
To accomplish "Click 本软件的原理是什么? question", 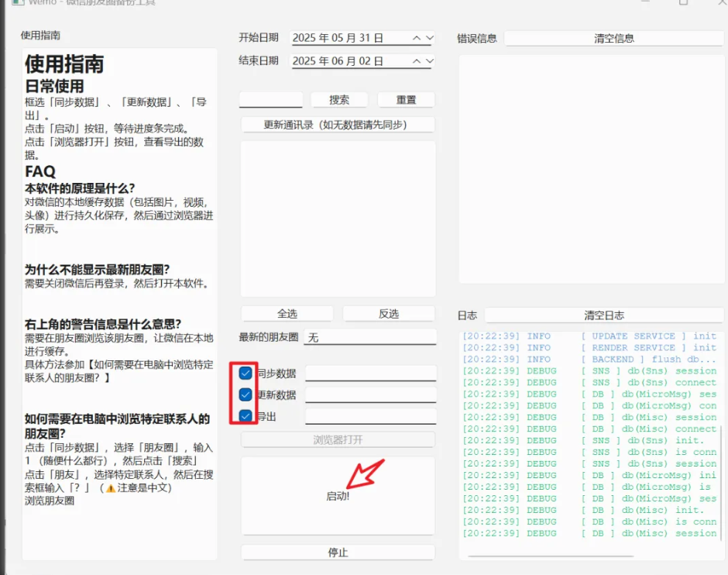I will click(80, 188).
